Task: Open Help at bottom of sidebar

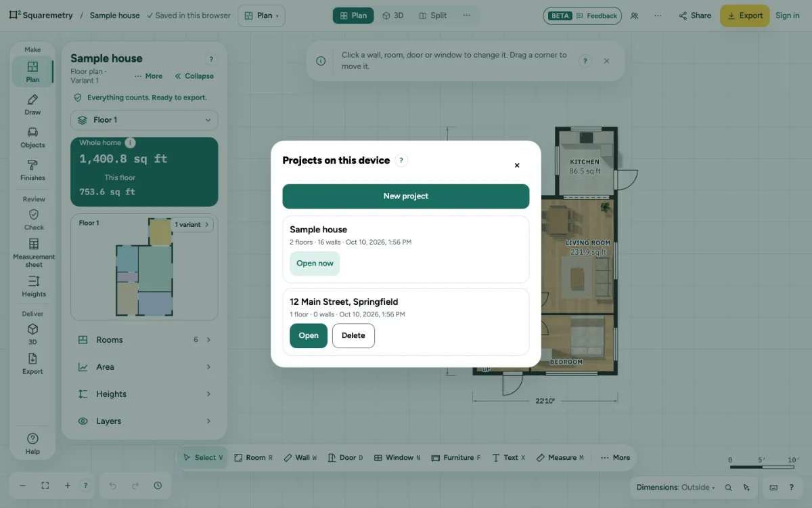Action: point(32,444)
